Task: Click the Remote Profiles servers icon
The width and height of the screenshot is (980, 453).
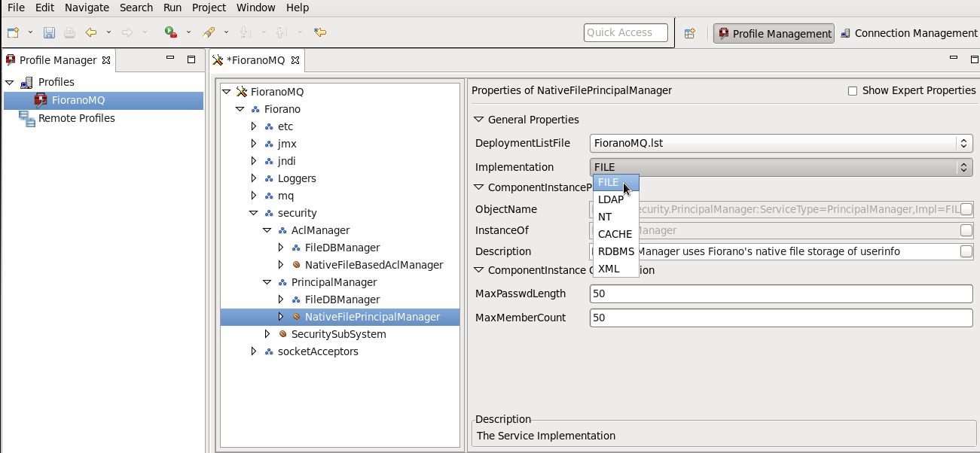Action: 27,118
